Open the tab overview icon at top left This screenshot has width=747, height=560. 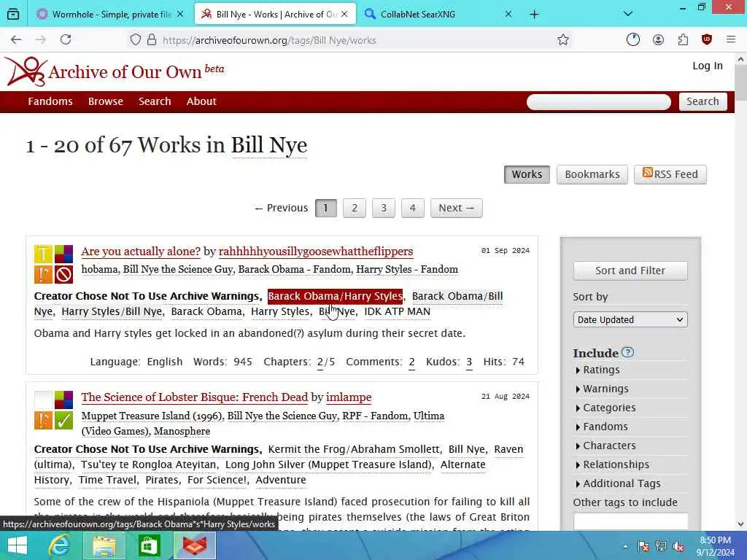click(x=13, y=15)
